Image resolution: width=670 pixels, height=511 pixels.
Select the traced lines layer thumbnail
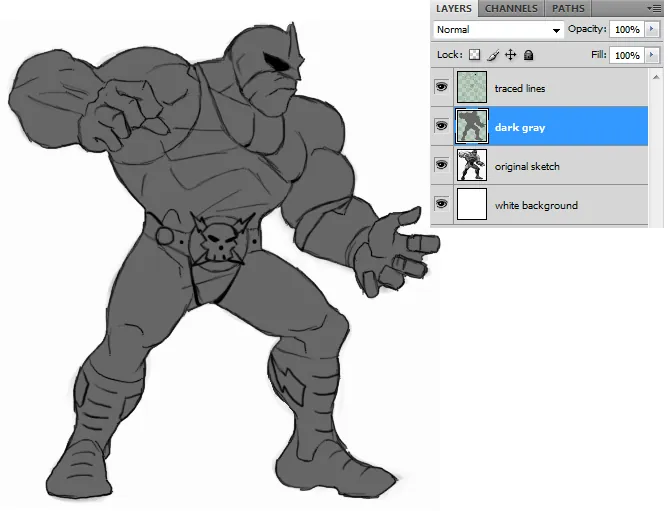pos(472,87)
